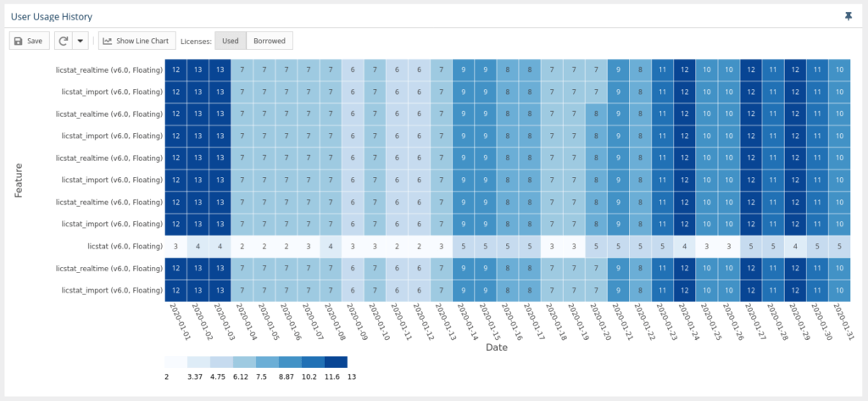Pin the User Usage History panel
This screenshot has height=401, width=868.
848,17
